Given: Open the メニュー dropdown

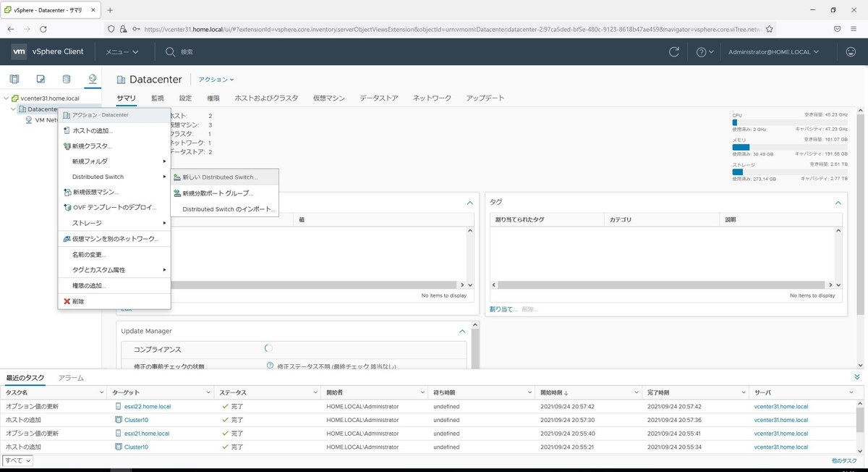Looking at the screenshot, I should tap(122, 52).
